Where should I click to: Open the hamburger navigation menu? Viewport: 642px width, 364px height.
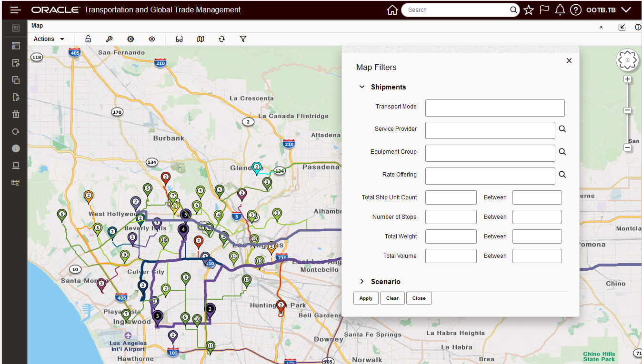[16, 10]
